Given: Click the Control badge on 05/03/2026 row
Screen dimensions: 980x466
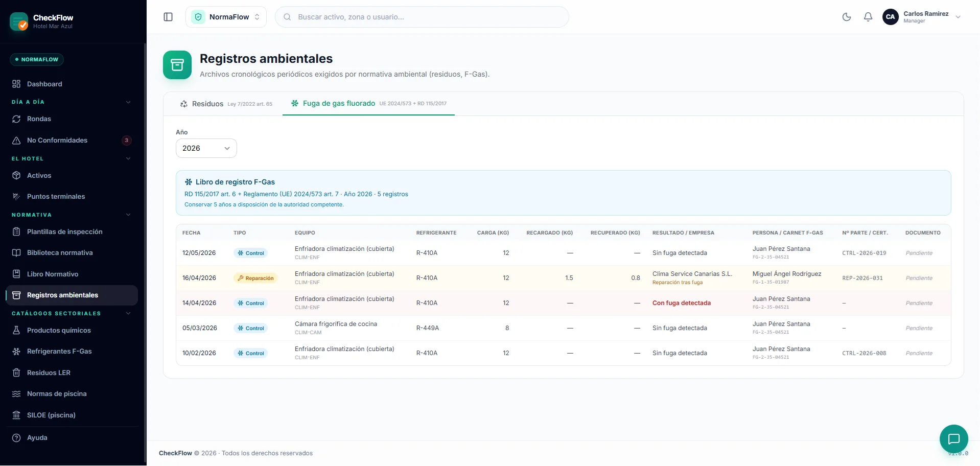Looking at the screenshot, I should click(251, 328).
